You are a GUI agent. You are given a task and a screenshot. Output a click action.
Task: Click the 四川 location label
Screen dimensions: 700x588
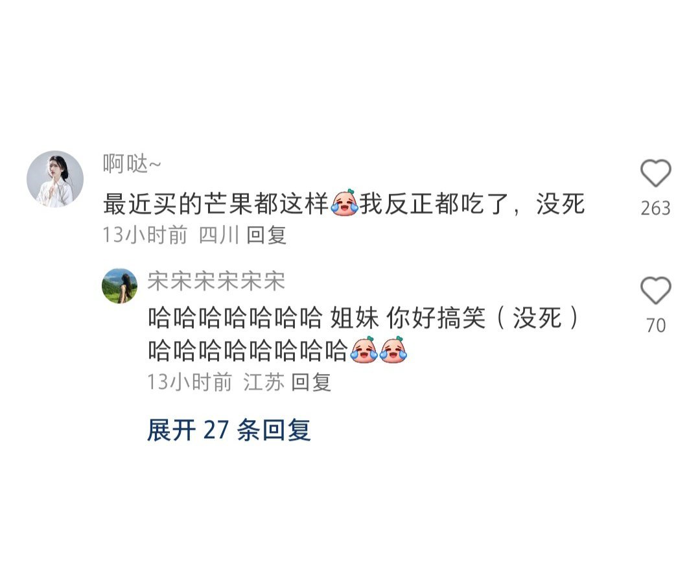219,235
